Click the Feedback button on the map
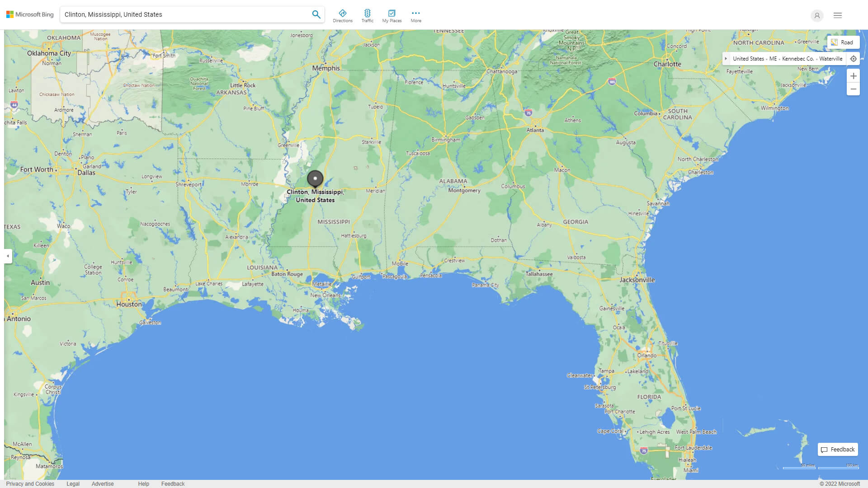 (x=838, y=449)
